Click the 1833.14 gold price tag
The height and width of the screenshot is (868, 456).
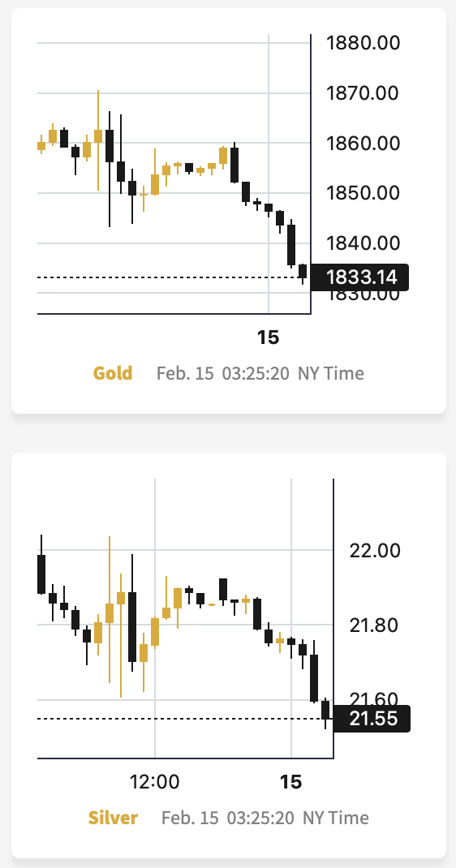click(x=359, y=277)
